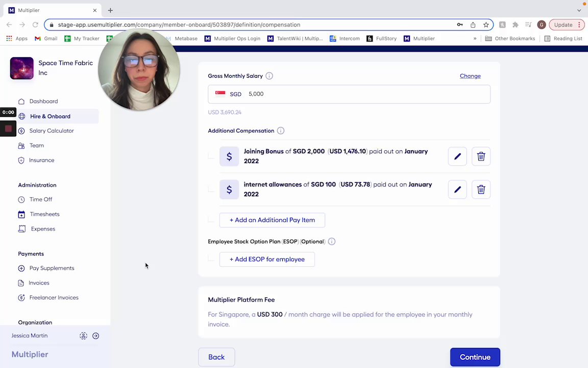Expand hidden bookmarks chevron
Screen dimensions: 588x368
tap(475, 38)
